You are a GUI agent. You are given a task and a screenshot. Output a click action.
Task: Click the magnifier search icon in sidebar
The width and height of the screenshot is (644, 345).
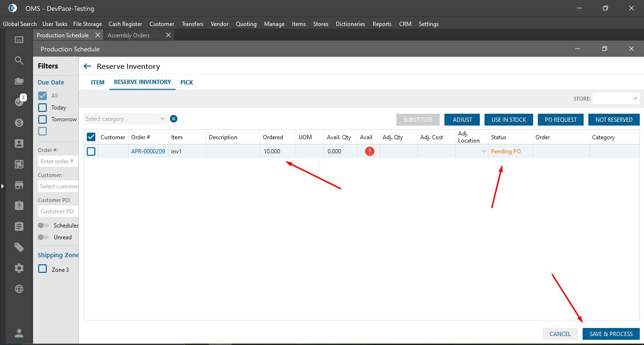tap(19, 60)
